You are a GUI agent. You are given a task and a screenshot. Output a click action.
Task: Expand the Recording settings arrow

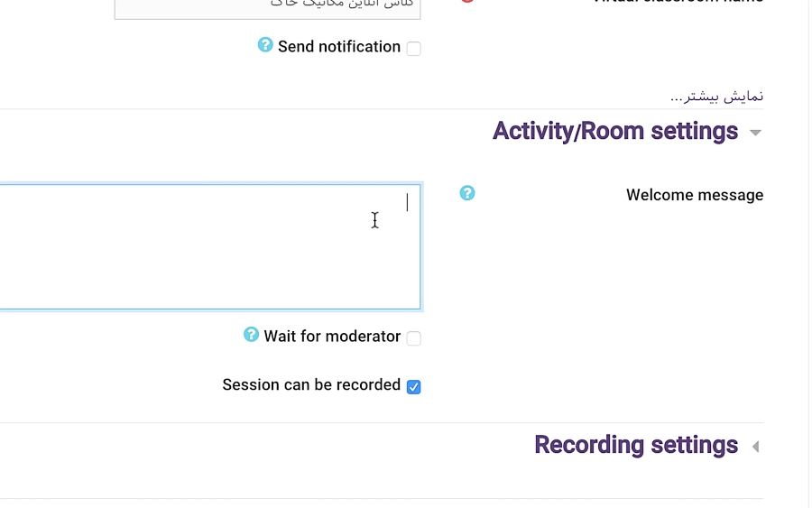click(755, 447)
